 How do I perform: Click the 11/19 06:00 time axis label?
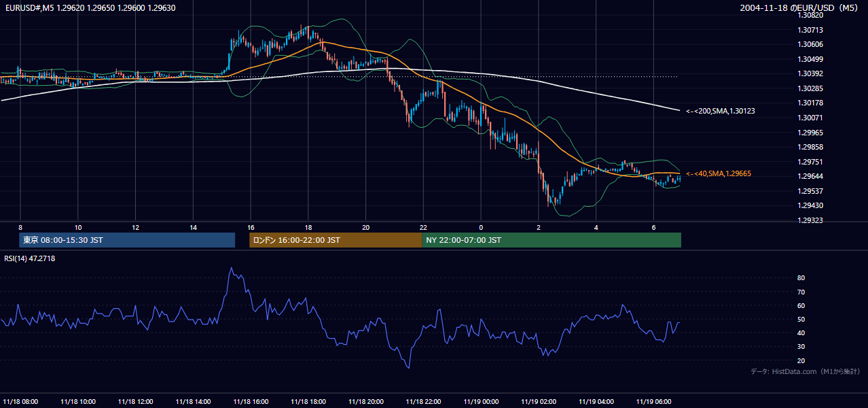653,401
